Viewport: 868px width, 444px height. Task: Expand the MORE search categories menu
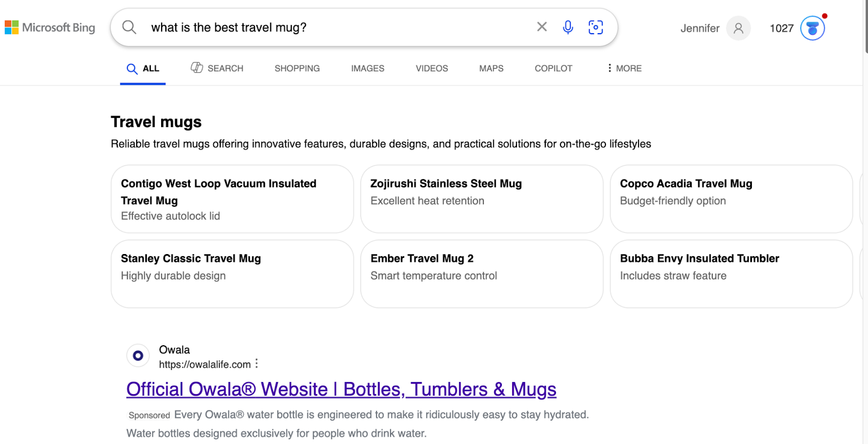(x=624, y=68)
